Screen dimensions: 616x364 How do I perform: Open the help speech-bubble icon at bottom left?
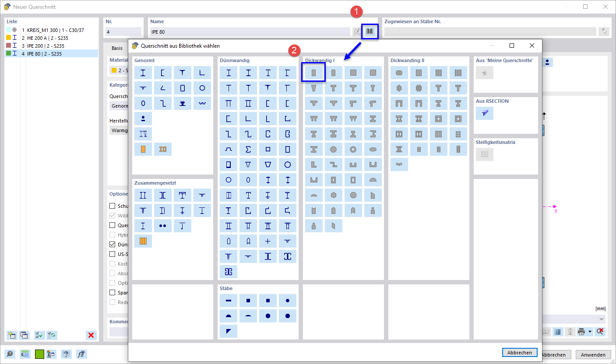pos(10,354)
